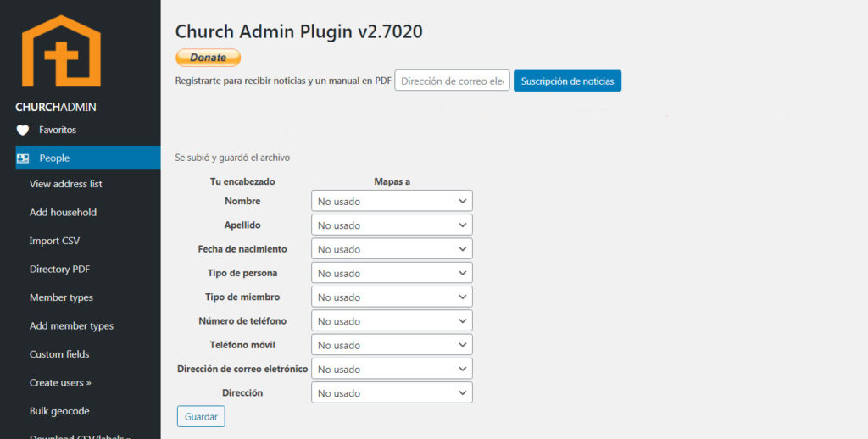Select Import CSV in the sidebar
Viewport: 868px width, 439px height.
[x=54, y=241]
